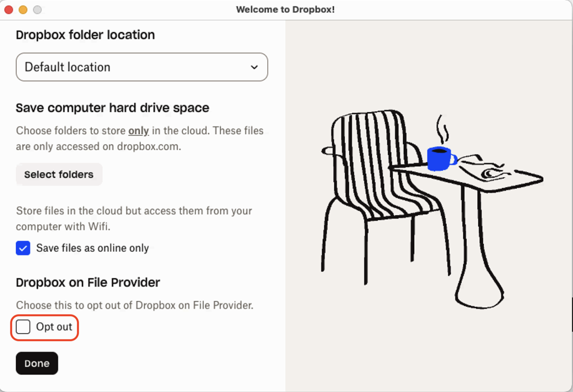Screen dimensions: 573x392
Task: Click the hand drawing on the table
Action: (x=485, y=168)
